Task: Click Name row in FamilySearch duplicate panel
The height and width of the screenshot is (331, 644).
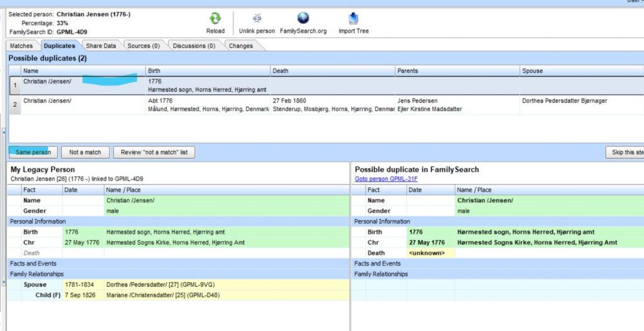Action: [498, 200]
